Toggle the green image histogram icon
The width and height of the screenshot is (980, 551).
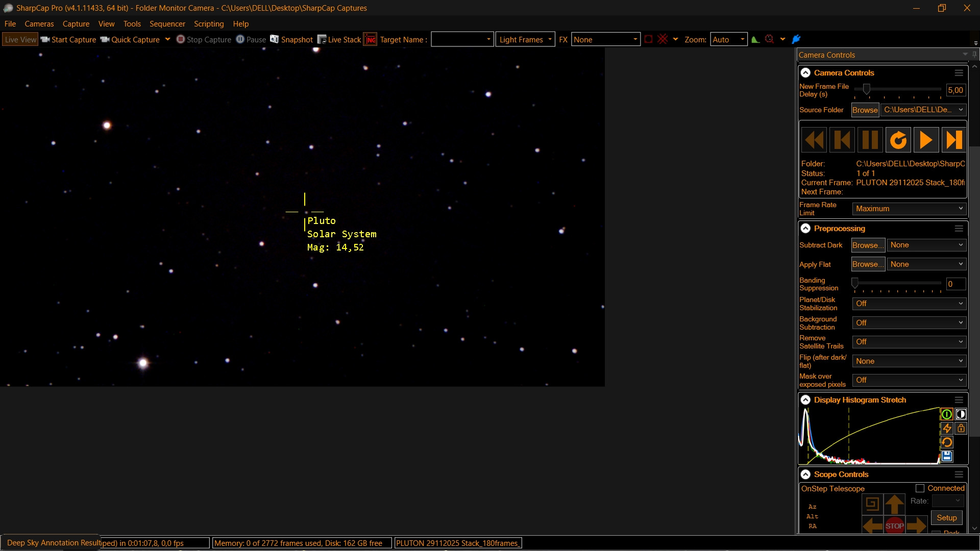(755, 39)
